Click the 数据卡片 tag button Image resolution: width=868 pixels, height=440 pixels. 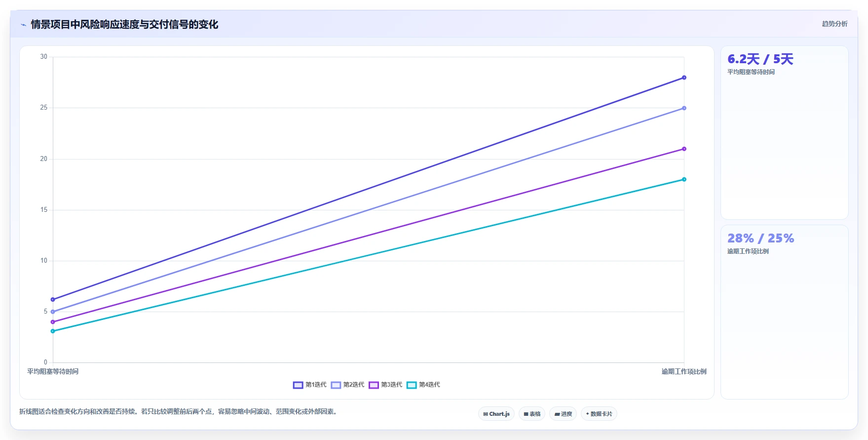pyautogui.click(x=599, y=414)
